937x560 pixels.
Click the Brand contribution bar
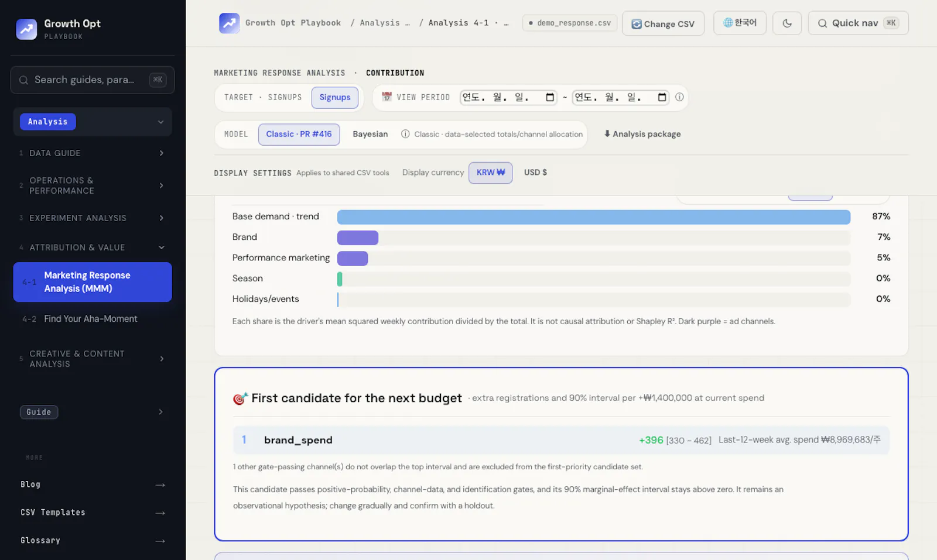point(358,238)
